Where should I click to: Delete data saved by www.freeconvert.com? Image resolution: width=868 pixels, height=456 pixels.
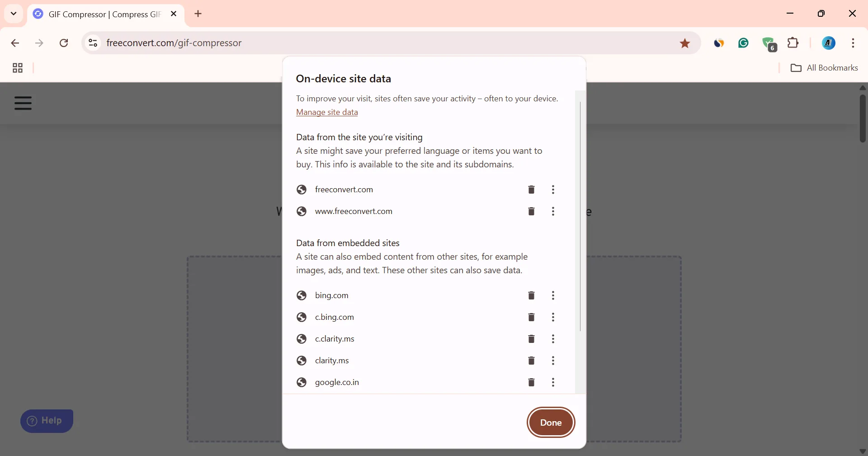point(532,211)
